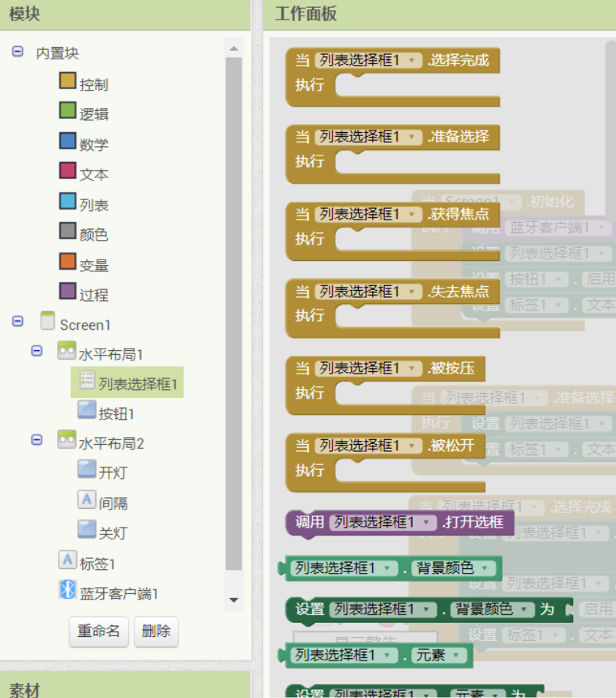
Task: Select the 标签1 label component
Action: 97,563
